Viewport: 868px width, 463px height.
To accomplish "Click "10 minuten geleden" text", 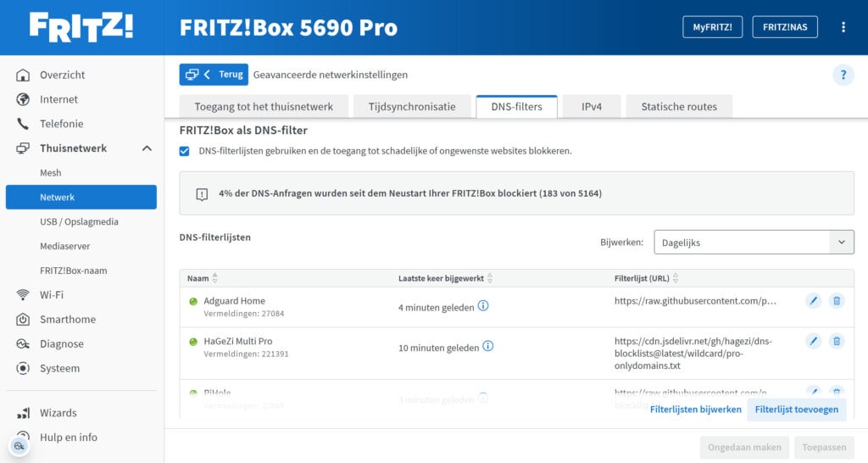I will pos(438,348).
